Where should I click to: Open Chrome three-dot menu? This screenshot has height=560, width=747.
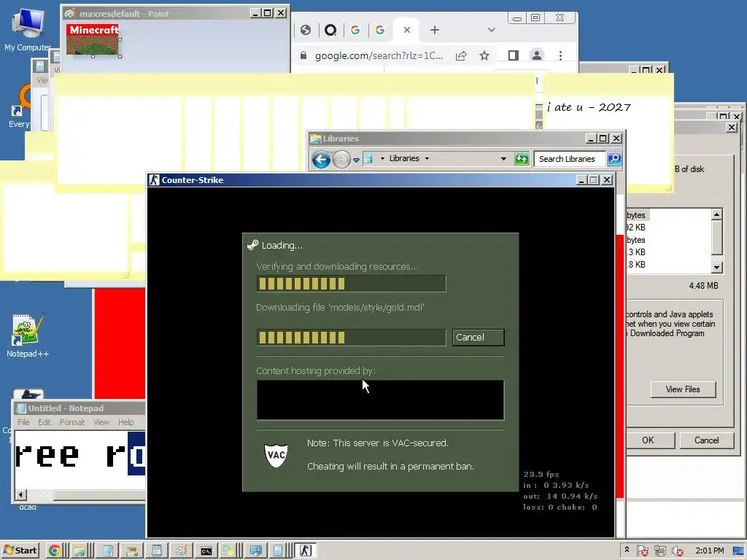point(561,55)
